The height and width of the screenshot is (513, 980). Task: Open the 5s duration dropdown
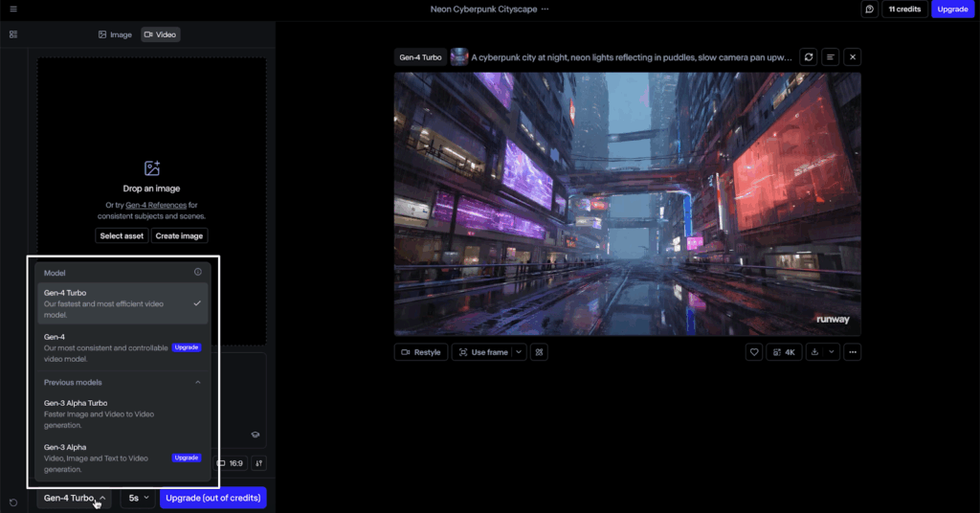pyautogui.click(x=138, y=499)
